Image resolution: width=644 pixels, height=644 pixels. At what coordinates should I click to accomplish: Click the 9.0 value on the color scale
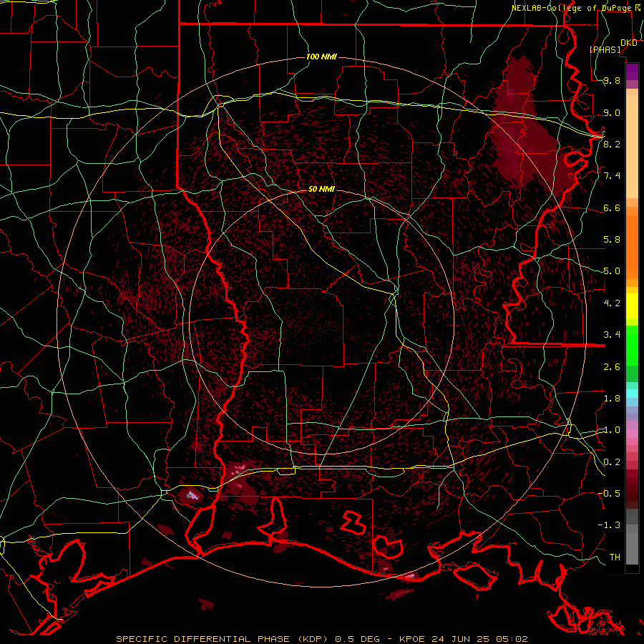tap(612, 112)
